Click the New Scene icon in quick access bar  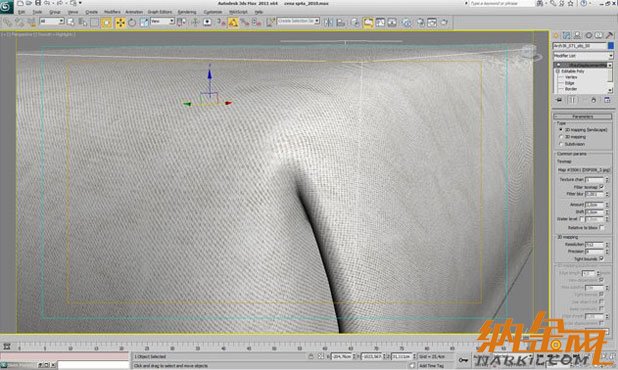pyautogui.click(x=20, y=3)
